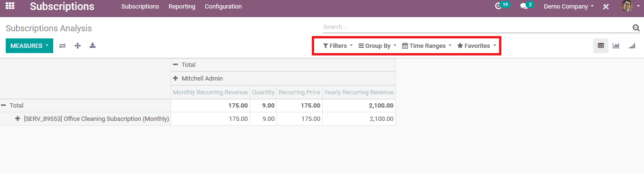The width and height of the screenshot is (644, 173).
Task: Sort by Recurring Price column header
Action: point(299,92)
